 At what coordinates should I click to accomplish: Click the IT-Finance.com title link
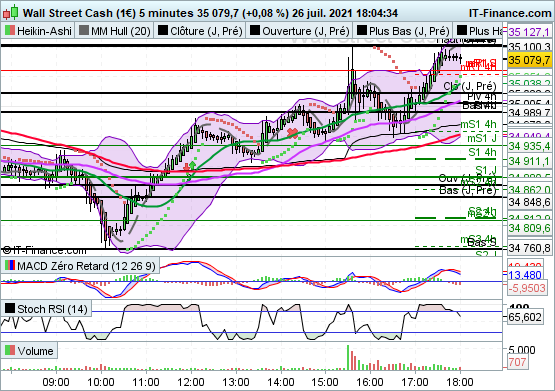click(x=510, y=13)
